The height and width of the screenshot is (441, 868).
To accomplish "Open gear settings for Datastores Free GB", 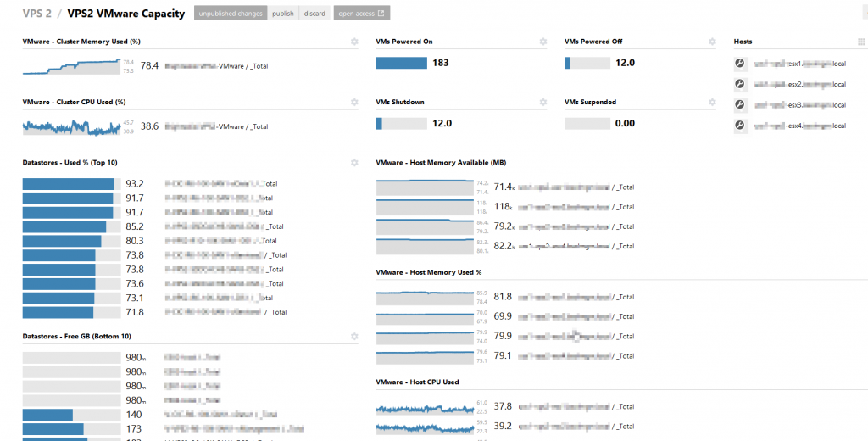I will [354, 337].
